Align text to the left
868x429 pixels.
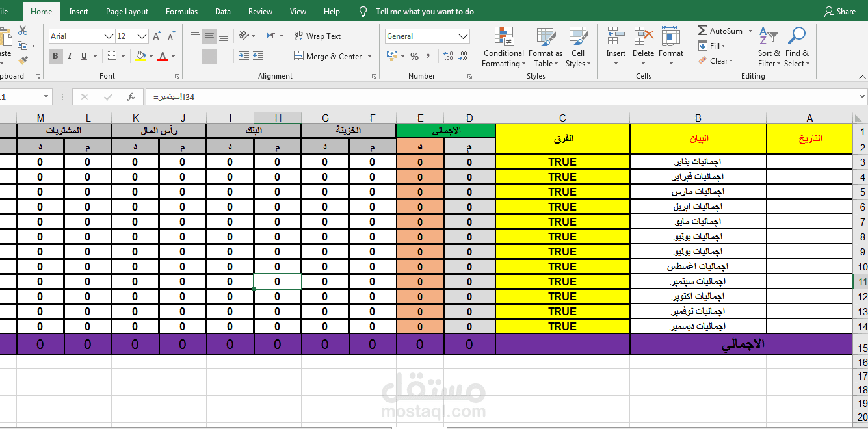tap(195, 56)
